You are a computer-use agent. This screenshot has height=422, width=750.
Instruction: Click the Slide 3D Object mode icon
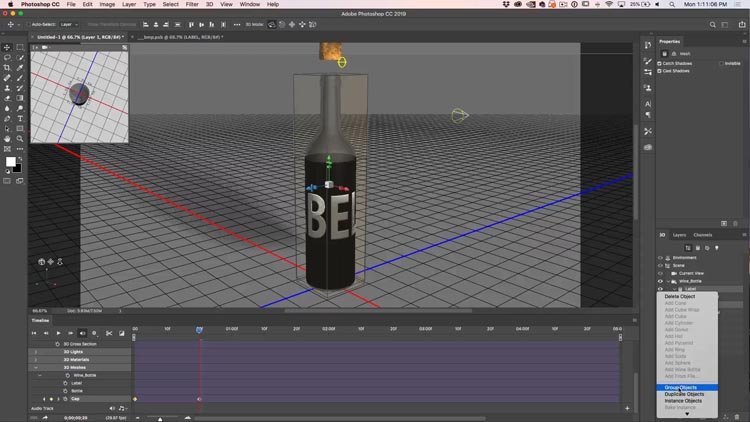coord(302,24)
